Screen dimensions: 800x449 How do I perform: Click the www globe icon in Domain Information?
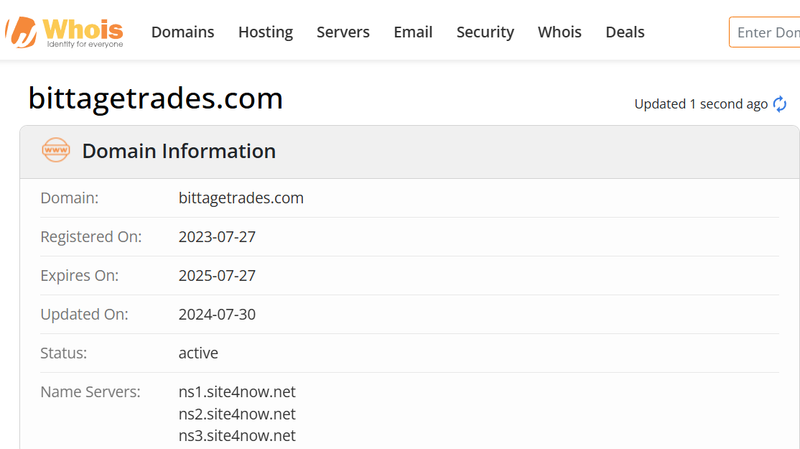click(56, 150)
